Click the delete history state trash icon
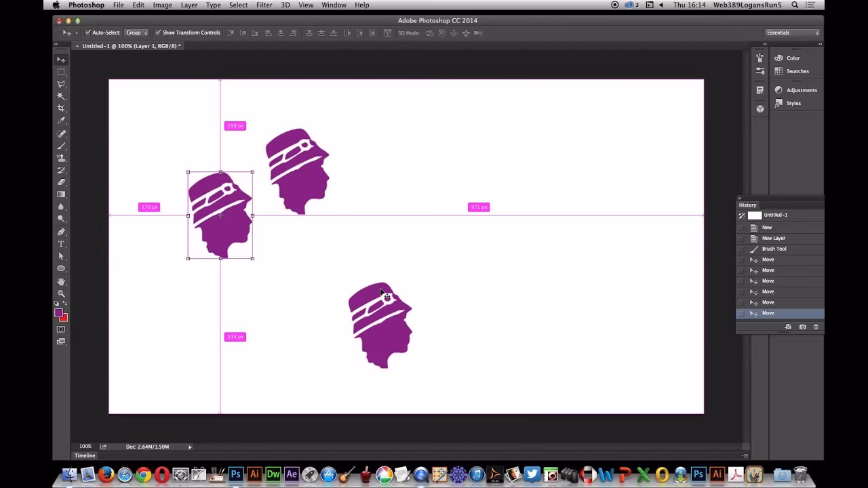Screen dimensions: 868x488 pos(816,327)
